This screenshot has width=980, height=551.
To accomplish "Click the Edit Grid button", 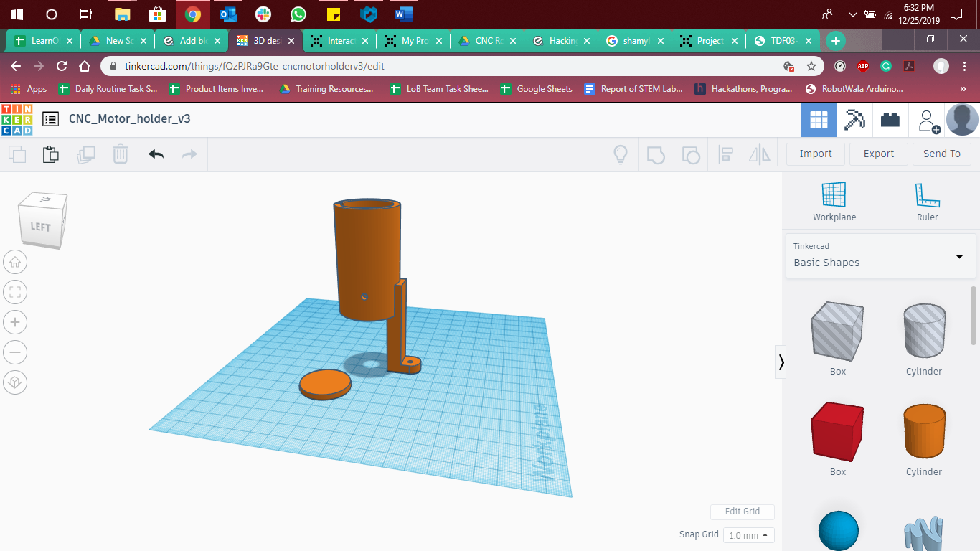I will click(743, 512).
